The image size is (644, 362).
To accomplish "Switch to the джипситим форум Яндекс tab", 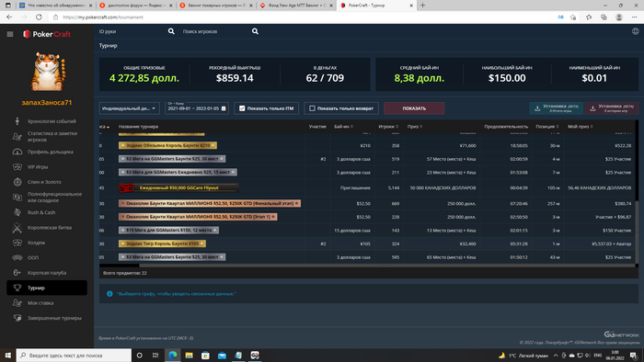I will click(x=136, y=6).
